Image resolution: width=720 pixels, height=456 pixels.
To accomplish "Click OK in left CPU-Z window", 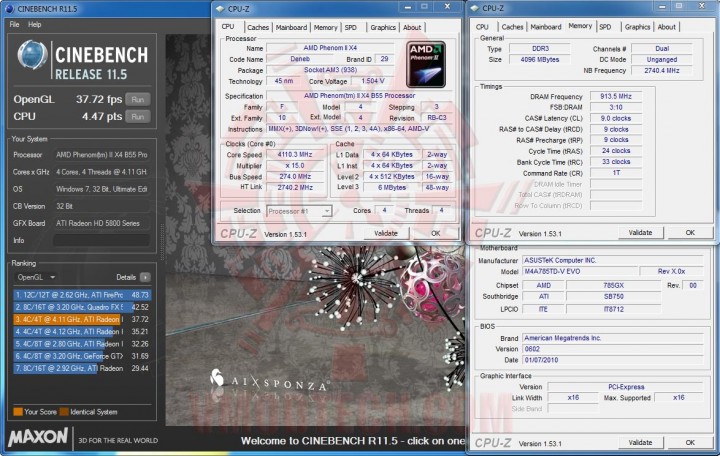I will pos(435,233).
